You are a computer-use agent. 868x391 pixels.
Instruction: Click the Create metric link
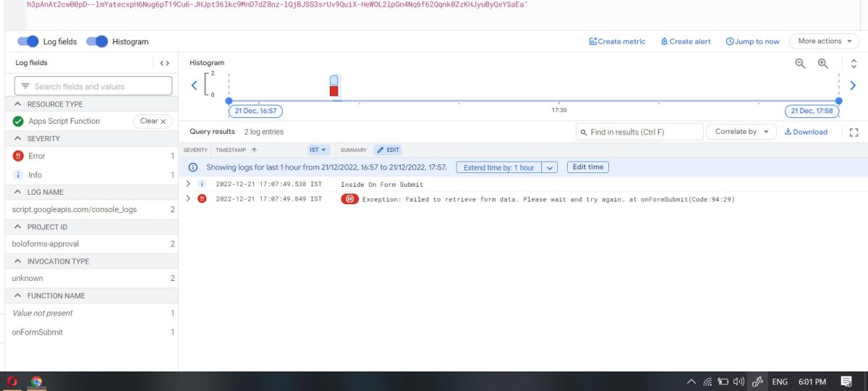(x=617, y=41)
